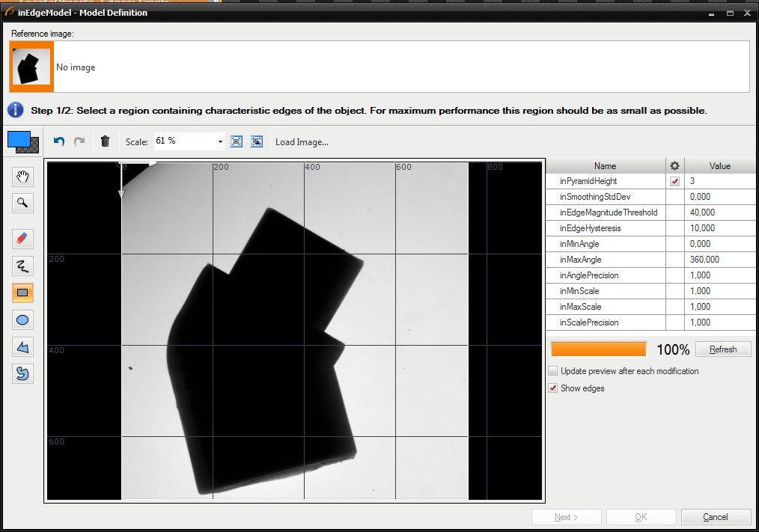The width and height of the screenshot is (759, 532).
Task: Edit the inEdgeMagnitudeThreshold value field
Action: (719, 213)
